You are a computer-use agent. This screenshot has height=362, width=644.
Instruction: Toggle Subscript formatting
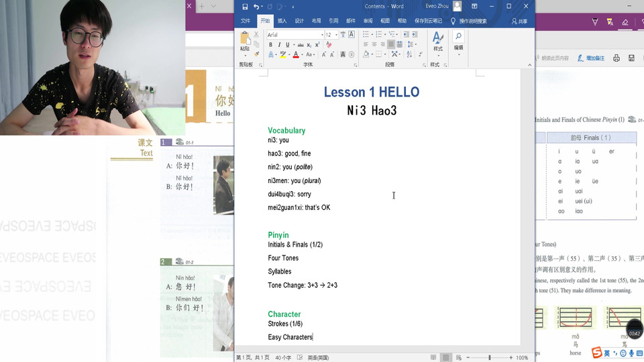[309, 45]
